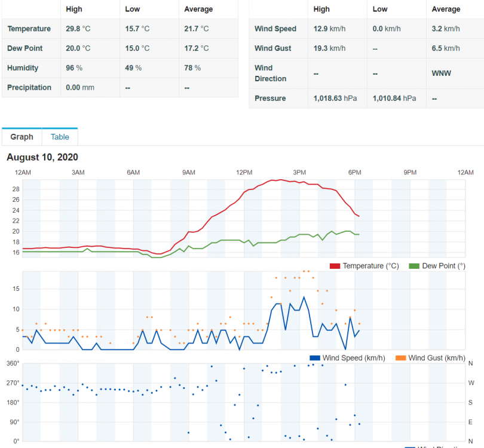Select the Temperature row label in table
Viewport: 484px width, 448px height.
tap(29, 29)
